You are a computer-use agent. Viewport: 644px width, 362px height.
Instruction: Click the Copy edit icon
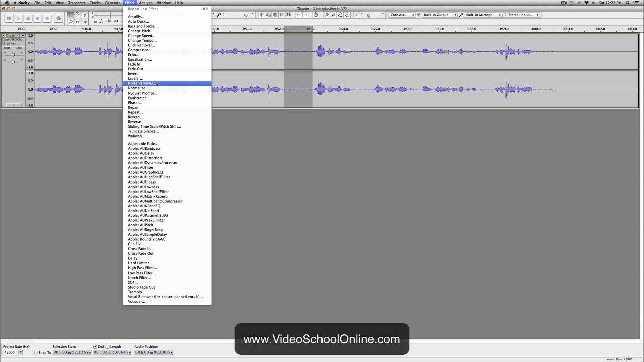268,15
